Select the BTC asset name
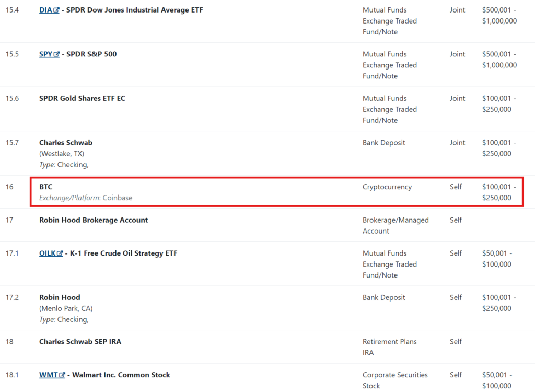The image size is (535, 392). click(46, 187)
